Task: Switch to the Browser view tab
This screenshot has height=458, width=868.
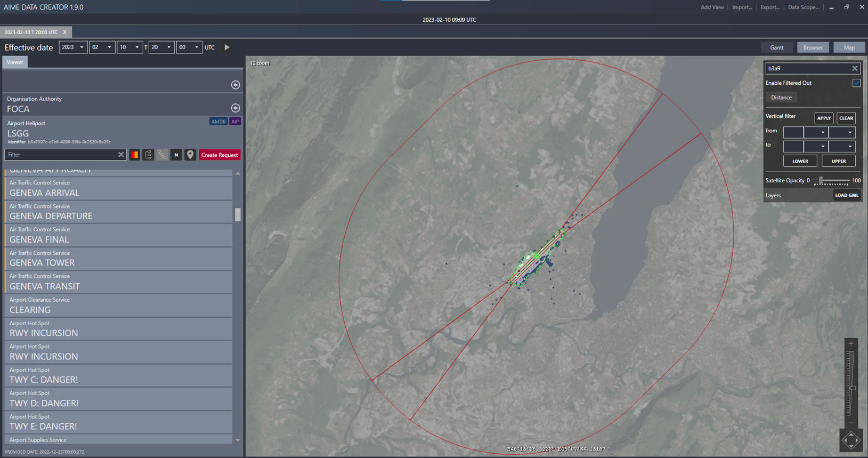Action: (x=813, y=47)
